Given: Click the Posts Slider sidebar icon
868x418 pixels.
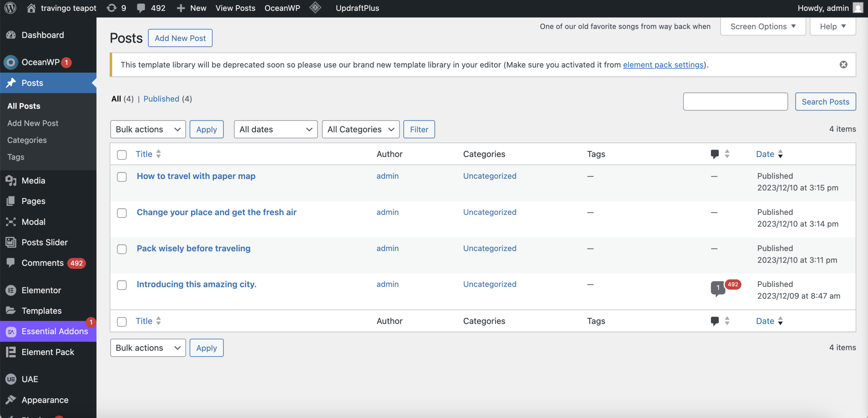Looking at the screenshot, I should [11, 242].
